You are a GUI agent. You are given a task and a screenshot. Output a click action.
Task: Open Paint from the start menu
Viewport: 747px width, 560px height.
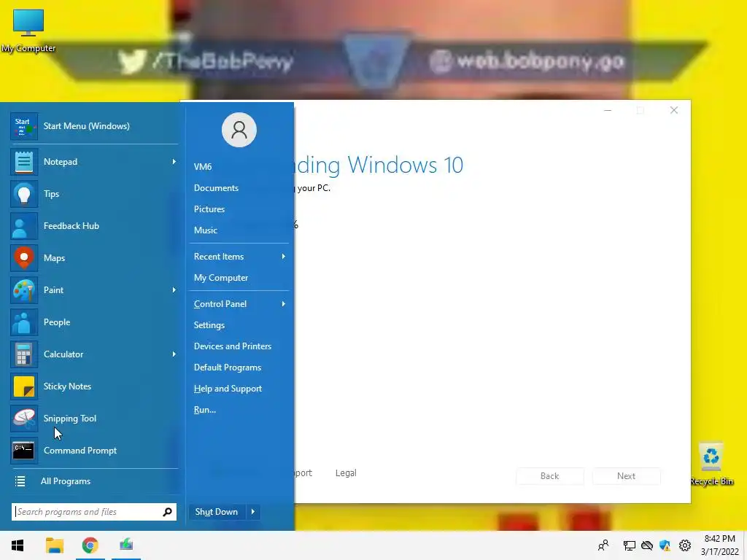point(93,290)
